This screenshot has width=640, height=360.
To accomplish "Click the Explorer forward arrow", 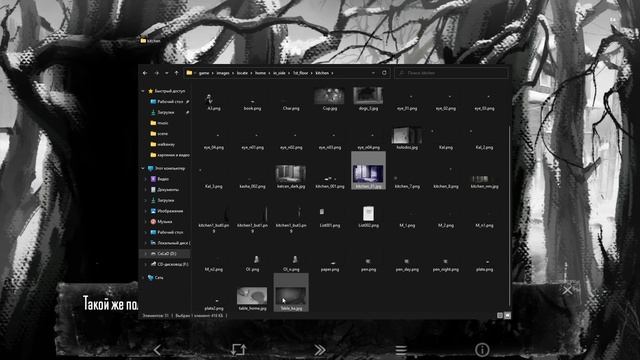I will [x=156, y=73].
